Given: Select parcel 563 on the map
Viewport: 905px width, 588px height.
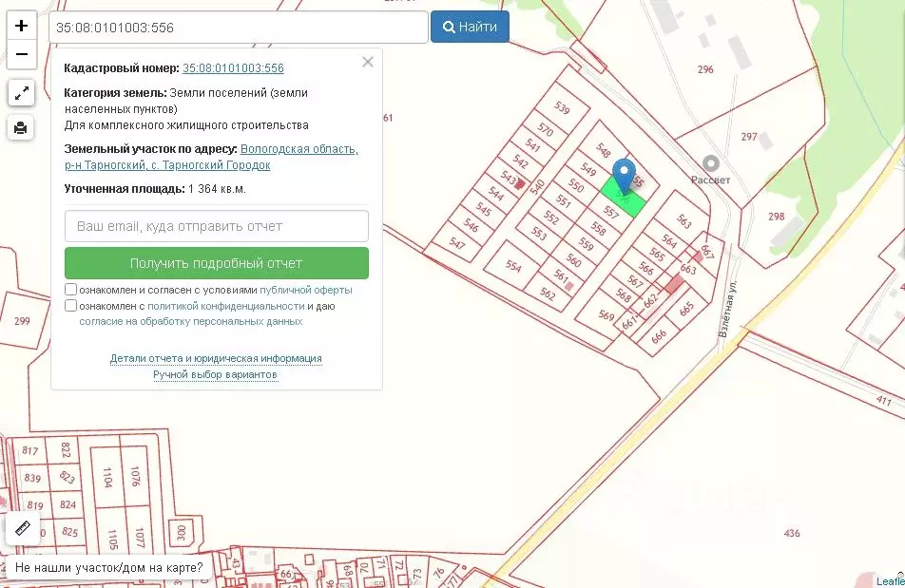Looking at the screenshot, I should 684,220.
